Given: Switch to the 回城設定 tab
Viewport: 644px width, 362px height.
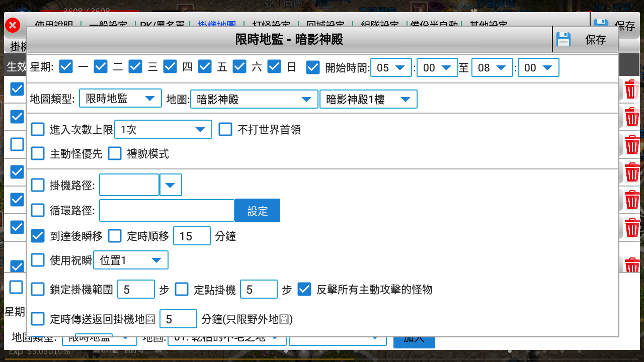Looking at the screenshot, I should coord(326,24).
